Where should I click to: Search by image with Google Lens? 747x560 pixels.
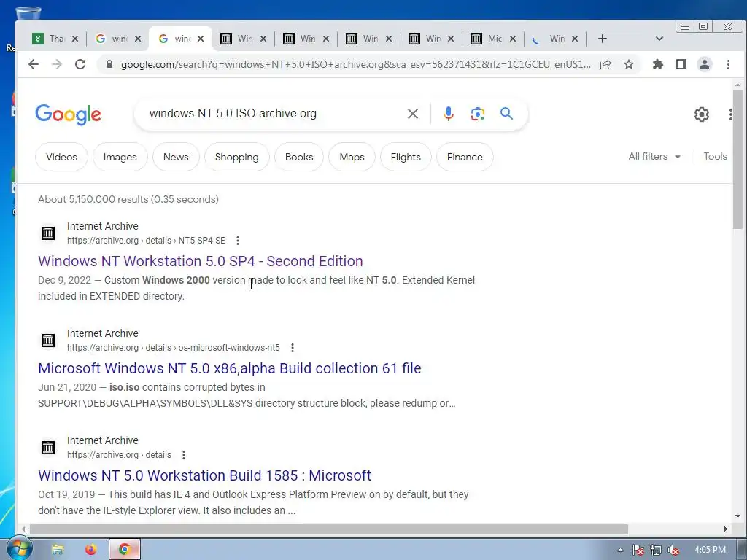pos(477,114)
